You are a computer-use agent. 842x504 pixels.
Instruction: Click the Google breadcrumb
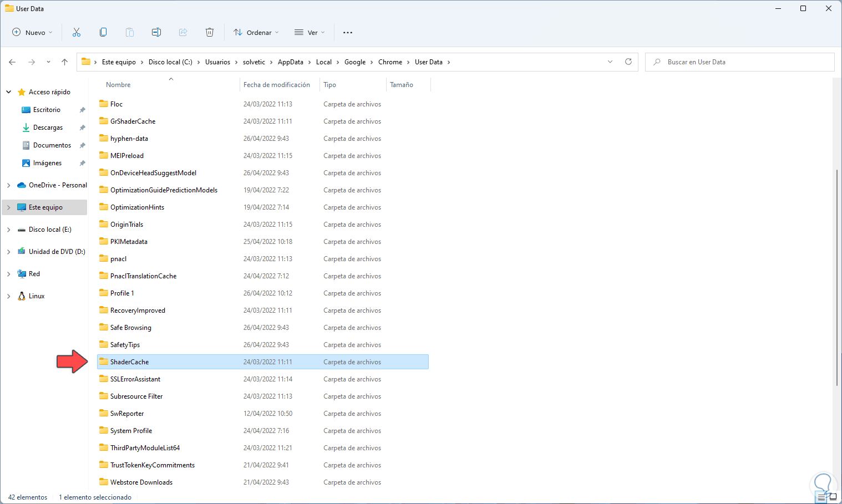click(x=355, y=62)
